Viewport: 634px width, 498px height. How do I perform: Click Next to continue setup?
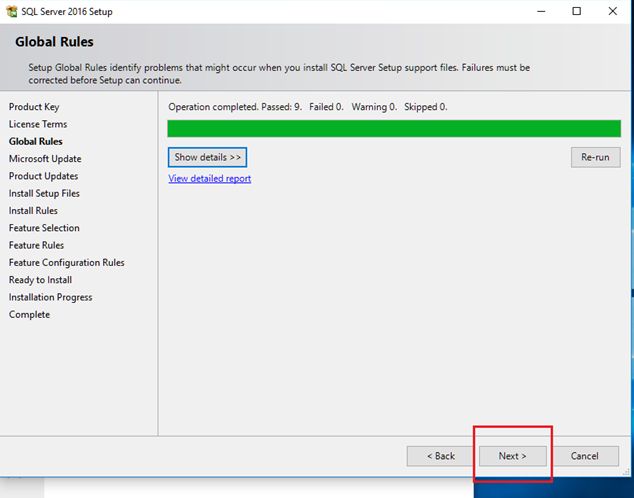[x=512, y=456]
